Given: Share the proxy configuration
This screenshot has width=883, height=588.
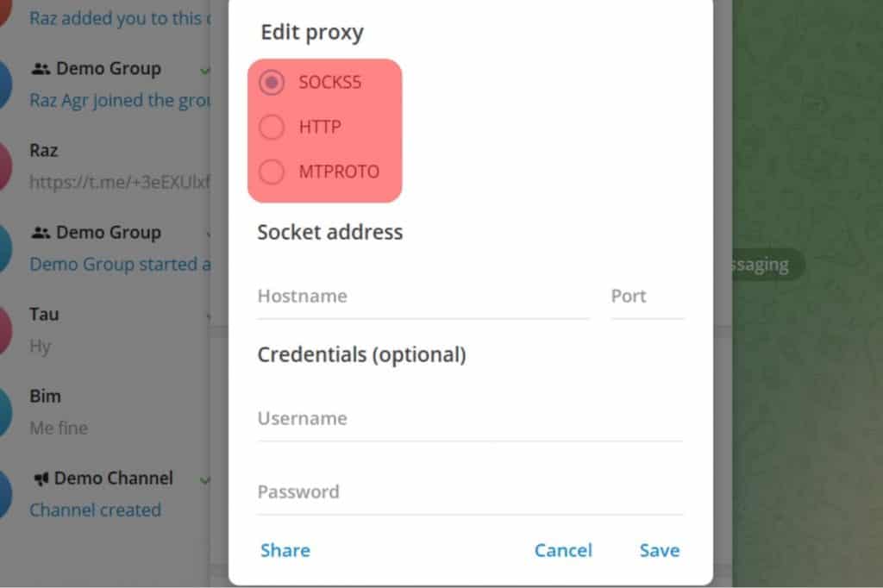Looking at the screenshot, I should [285, 550].
